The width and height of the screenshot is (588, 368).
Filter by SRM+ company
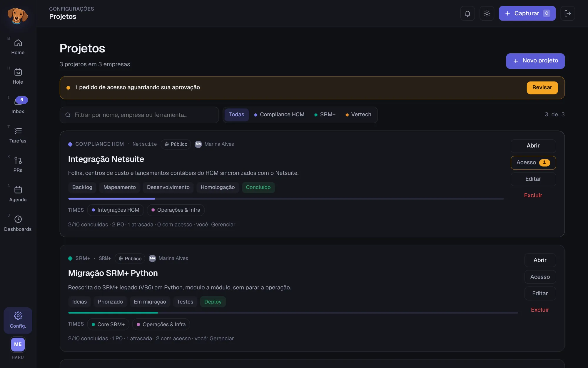325,115
